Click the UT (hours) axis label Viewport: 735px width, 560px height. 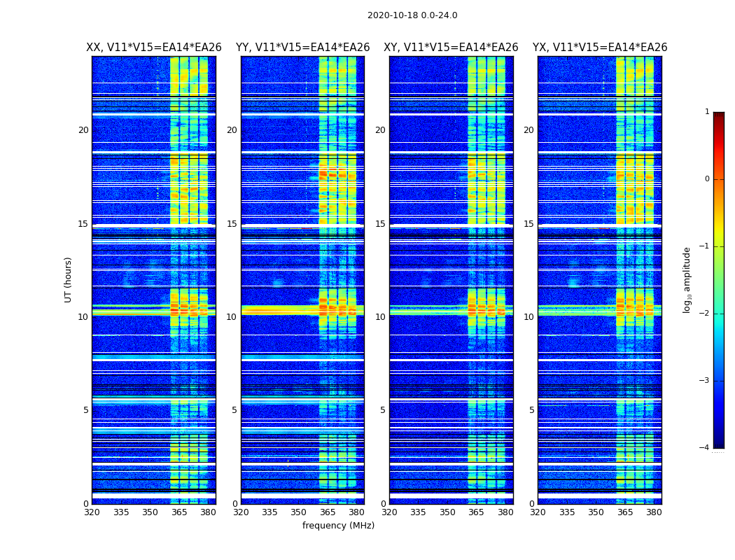click(68, 280)
